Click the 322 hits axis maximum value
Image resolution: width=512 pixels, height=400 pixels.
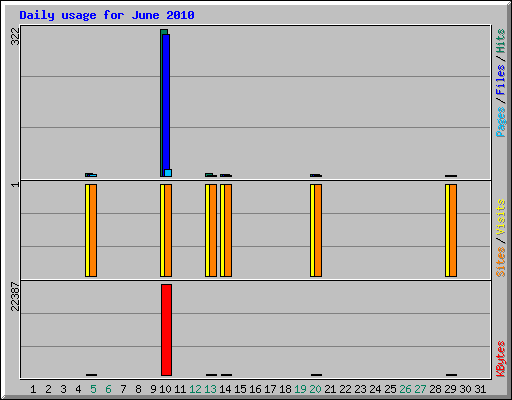pos(15,36)
